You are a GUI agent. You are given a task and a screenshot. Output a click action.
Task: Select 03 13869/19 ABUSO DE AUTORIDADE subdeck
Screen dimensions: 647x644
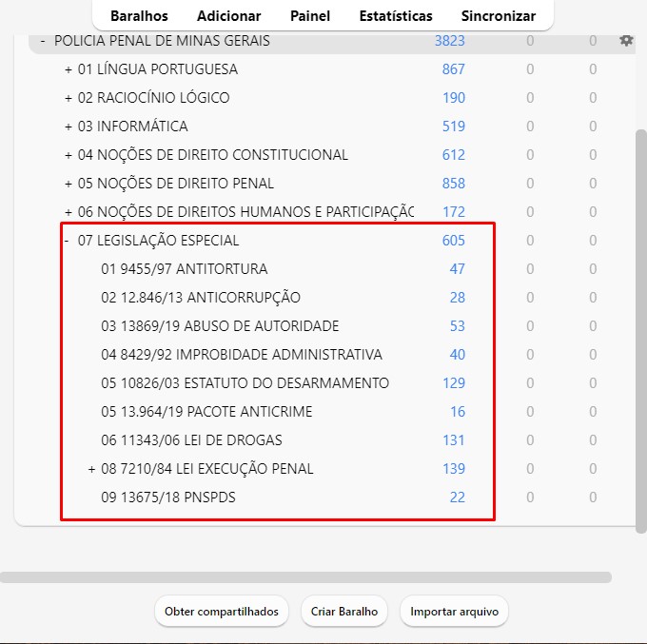[x=220, y=326]
